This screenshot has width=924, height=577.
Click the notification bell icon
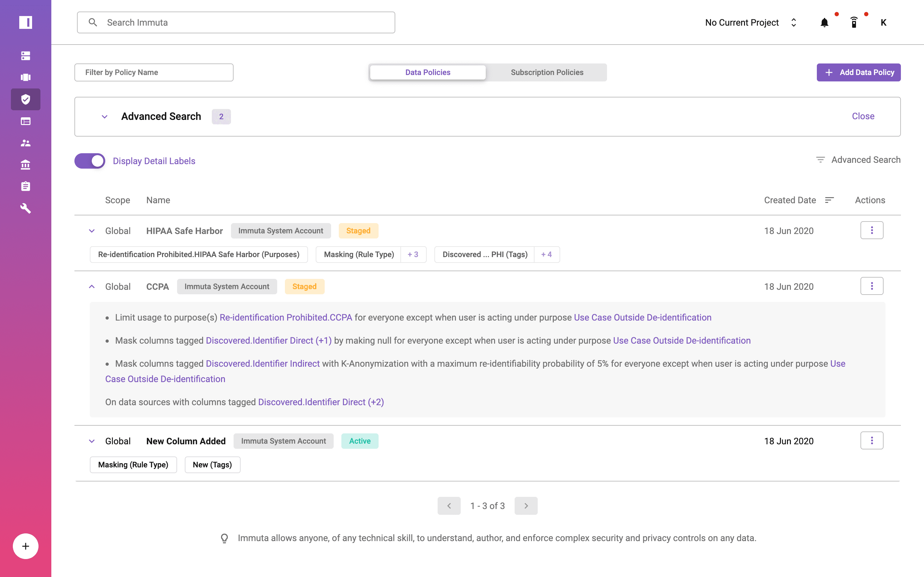[x=824, y=23]
